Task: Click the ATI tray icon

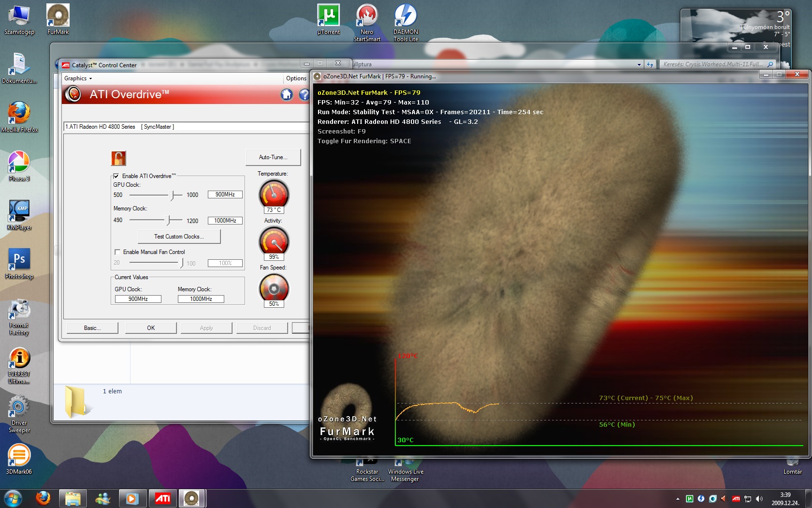Action: click(736, 499)
